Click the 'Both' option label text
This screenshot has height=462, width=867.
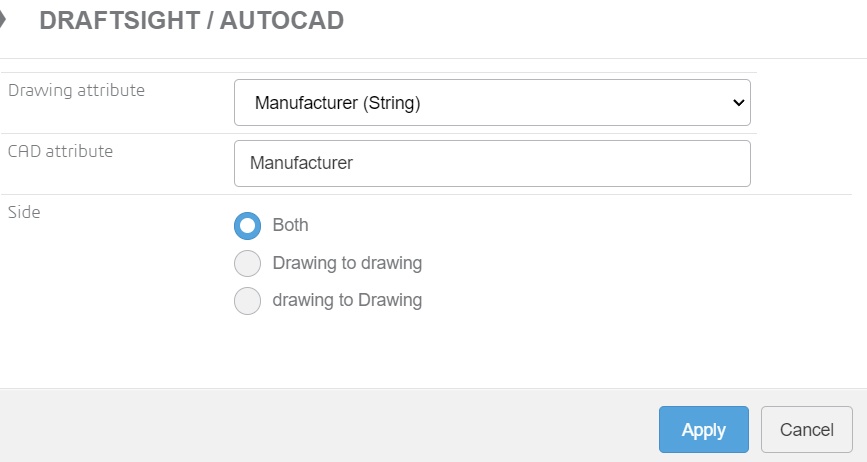pos(290,225)
